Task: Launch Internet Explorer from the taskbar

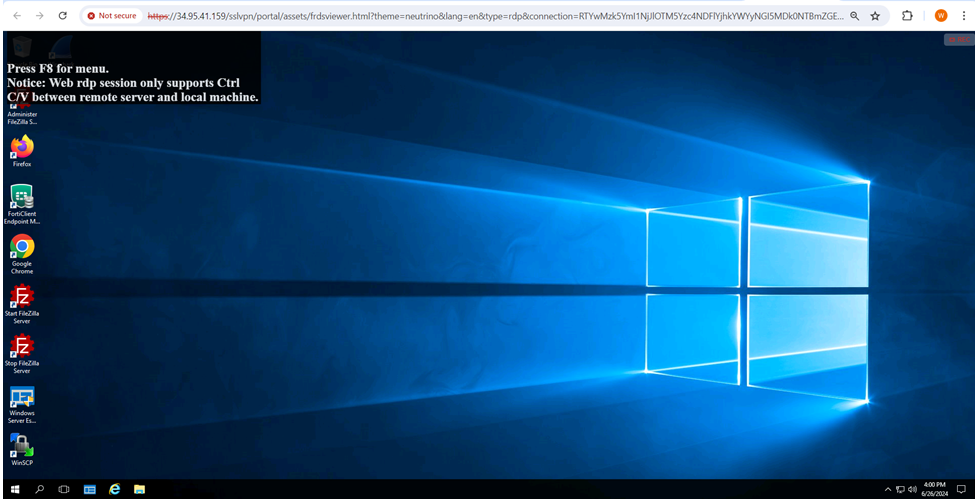Action: tap(114, 489)
